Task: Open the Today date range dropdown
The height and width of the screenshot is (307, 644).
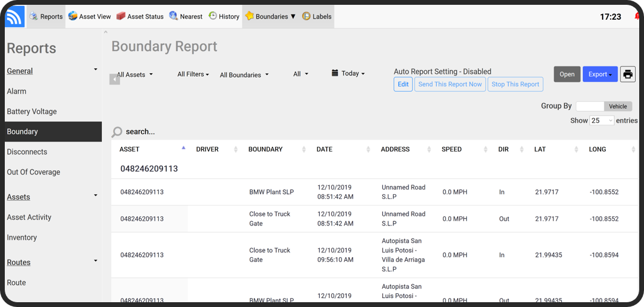Action: click(348, 74)
